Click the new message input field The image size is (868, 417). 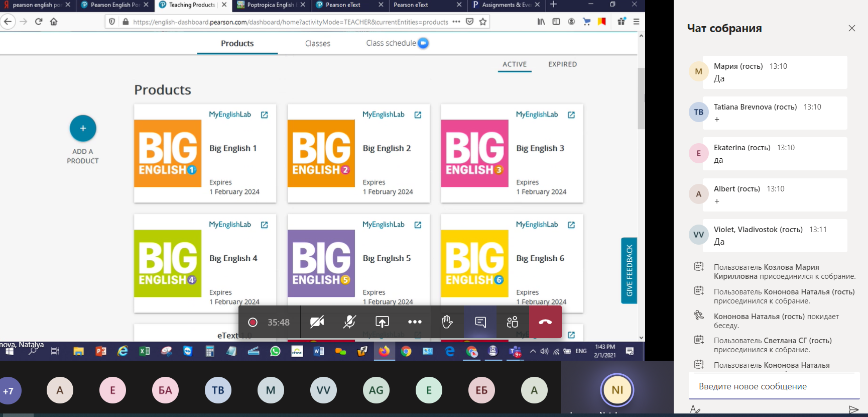[774, 386]
